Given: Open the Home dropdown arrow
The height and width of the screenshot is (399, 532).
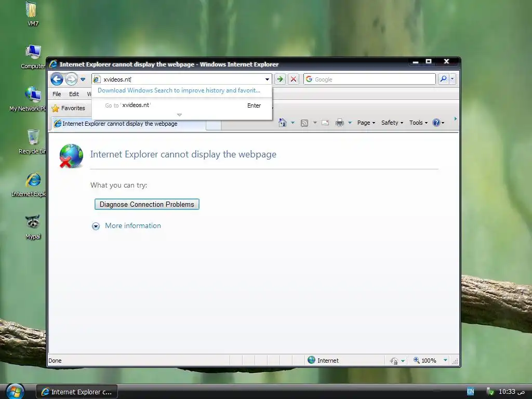Looking at the screenshot, I should pyautogui.click(x=293, y=123).
